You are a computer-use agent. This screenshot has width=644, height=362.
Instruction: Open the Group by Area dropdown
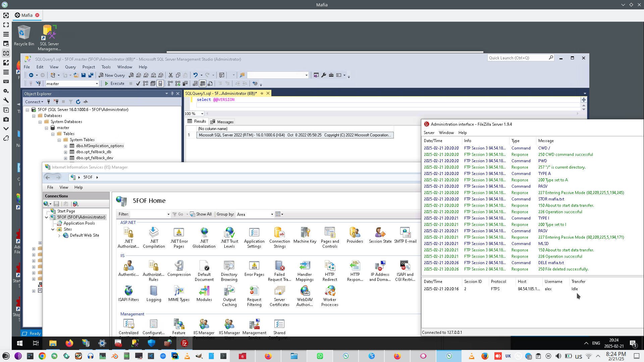click(x=272, y=214)
